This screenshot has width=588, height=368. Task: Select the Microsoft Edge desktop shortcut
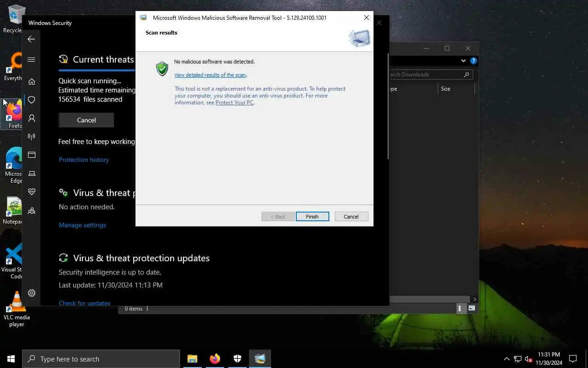(14, 165)
